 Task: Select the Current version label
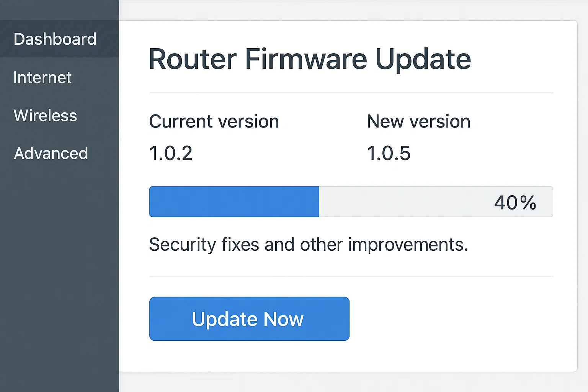point(214,121)
